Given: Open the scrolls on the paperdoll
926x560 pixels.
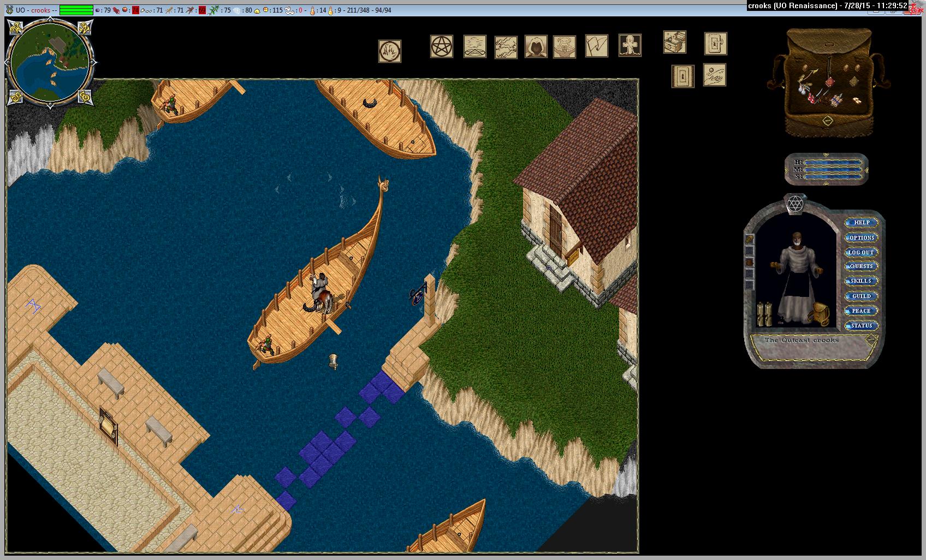Looking at the screenshot, I should click(x=763, y=314).
